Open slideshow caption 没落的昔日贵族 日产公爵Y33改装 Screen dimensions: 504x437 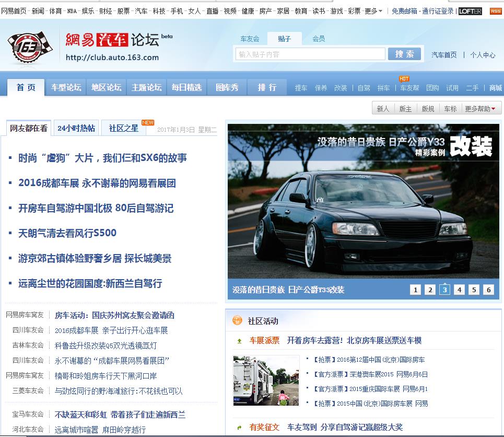pyautogui.click(x=288, y=290)
